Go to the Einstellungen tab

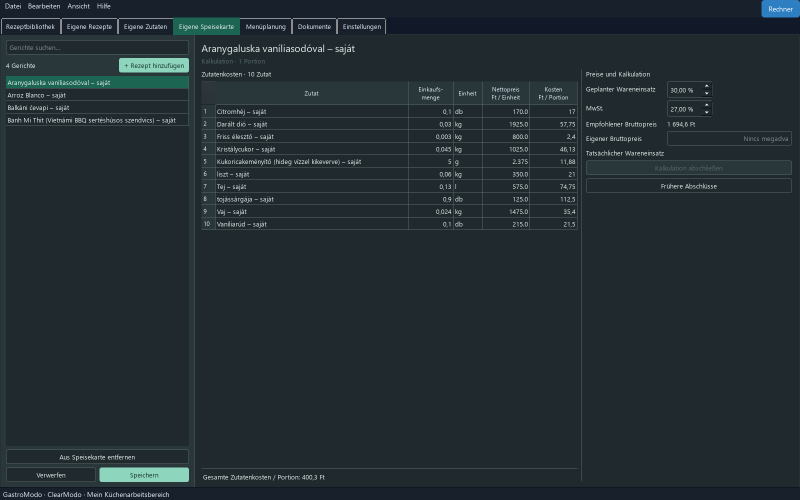362,27
